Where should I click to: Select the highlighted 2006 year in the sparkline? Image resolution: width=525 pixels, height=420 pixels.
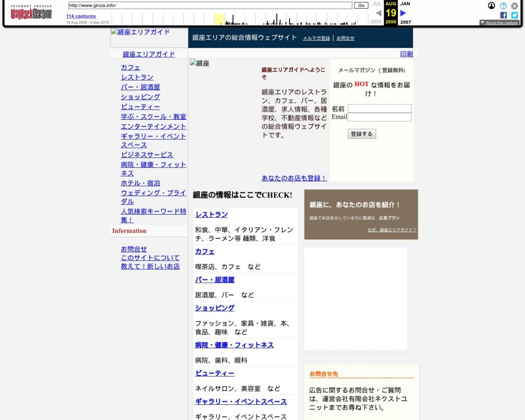pyautogui.click(x=219, y=19)
